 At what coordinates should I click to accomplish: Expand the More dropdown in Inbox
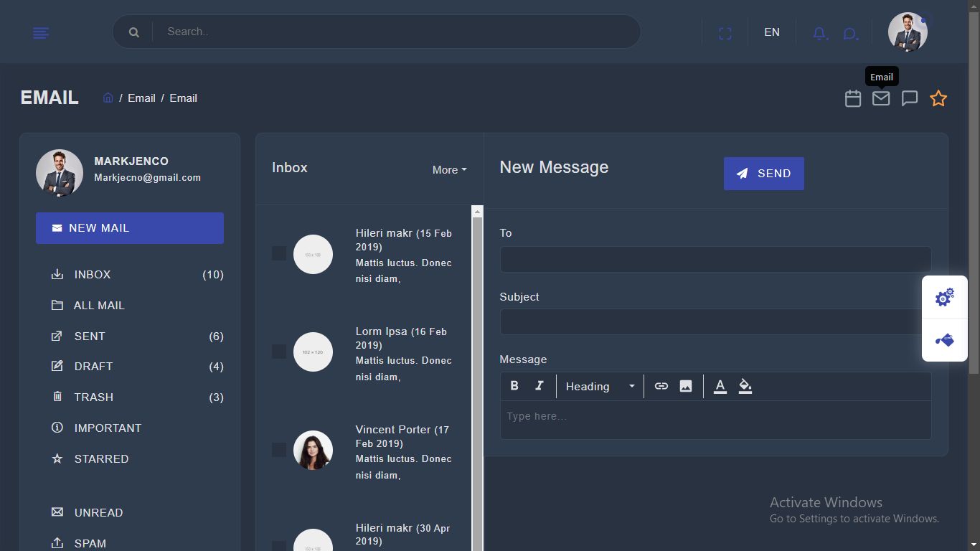click(x=450, y=170)
